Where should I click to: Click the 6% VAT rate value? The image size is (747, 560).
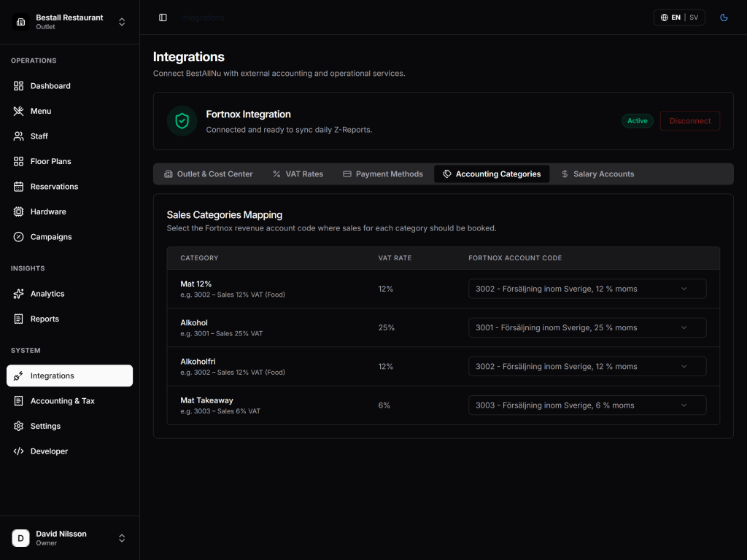coord(384,405)
